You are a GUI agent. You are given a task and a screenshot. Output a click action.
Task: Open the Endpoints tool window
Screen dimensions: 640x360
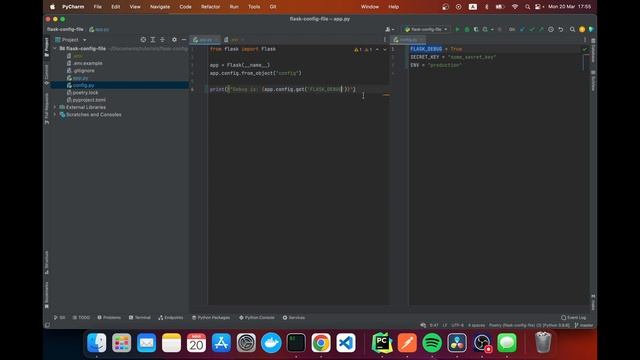pos(171,318)
